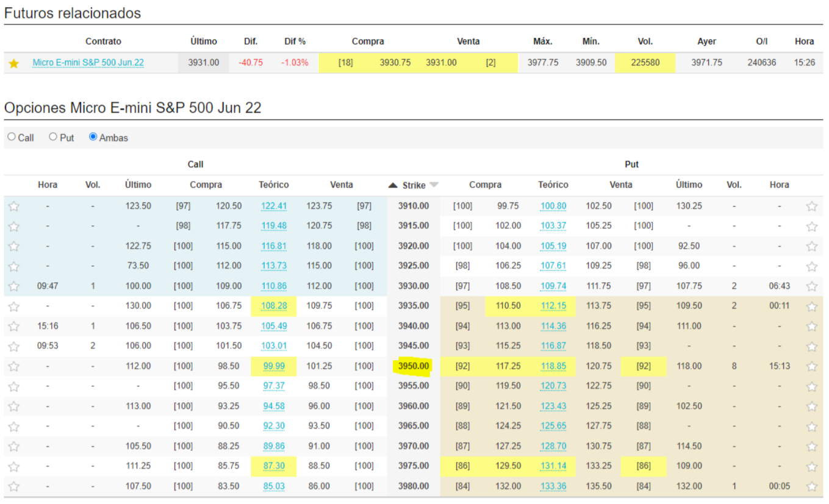Sort strikes descending with down arrow
The width and height of the screenshot is (829, 504).
click(x=434, y=185)
